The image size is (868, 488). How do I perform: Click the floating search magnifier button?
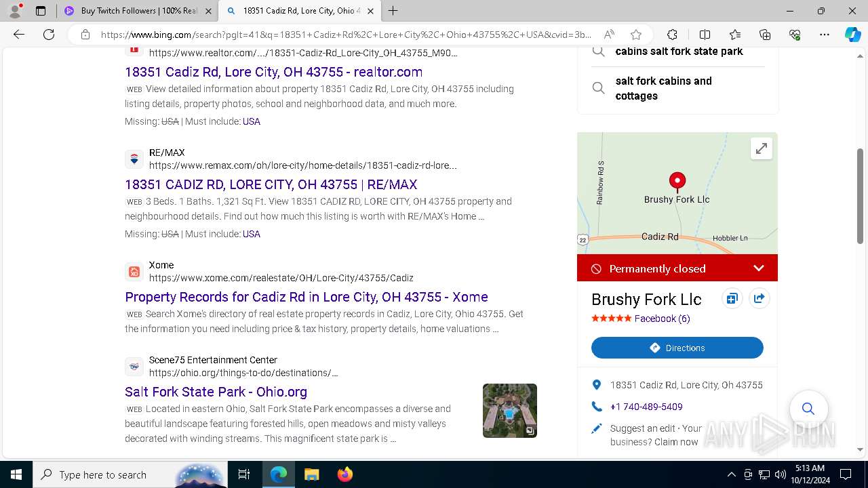point(808,409)
